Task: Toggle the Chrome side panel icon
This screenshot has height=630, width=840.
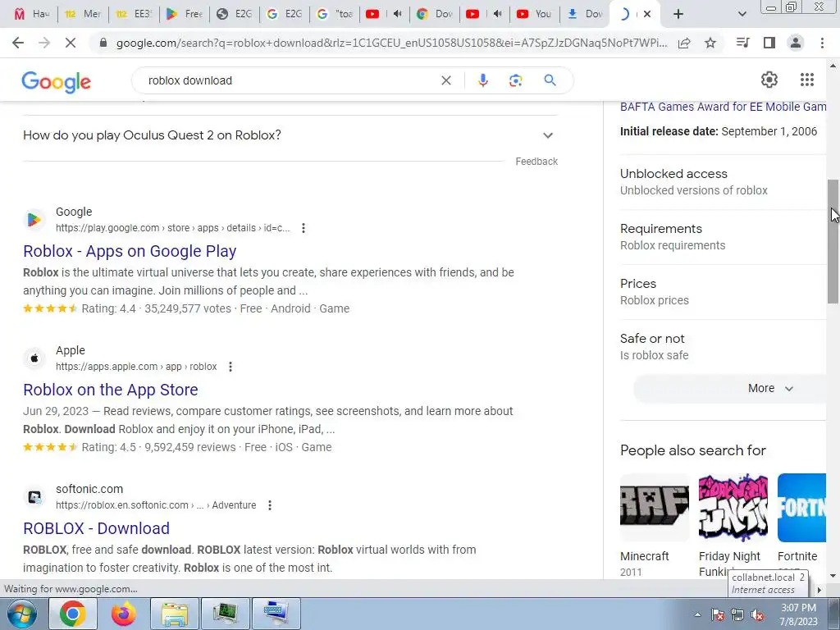Action: (x=769, y=43)
